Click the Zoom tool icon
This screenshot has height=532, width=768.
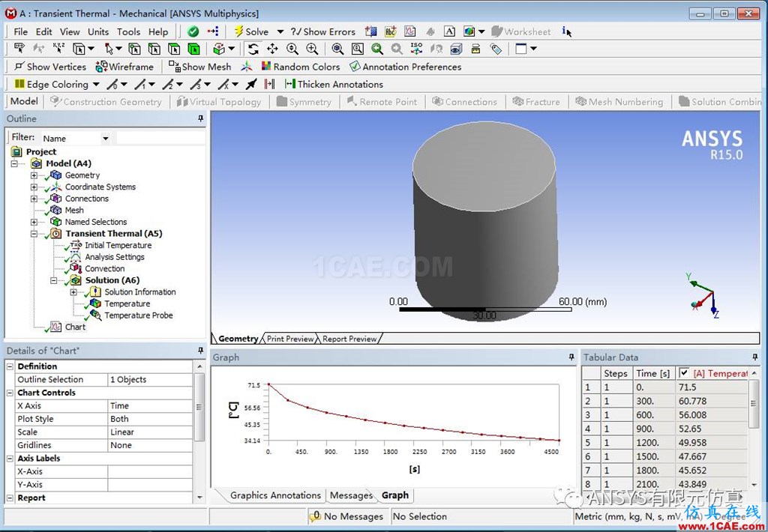[x=292, y=49]
